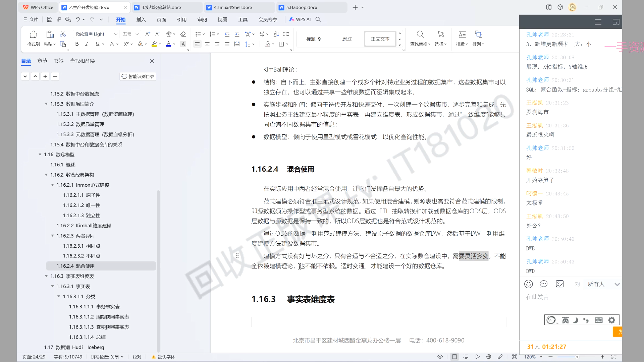Click the Format Painter brush icon

(33, 35)
